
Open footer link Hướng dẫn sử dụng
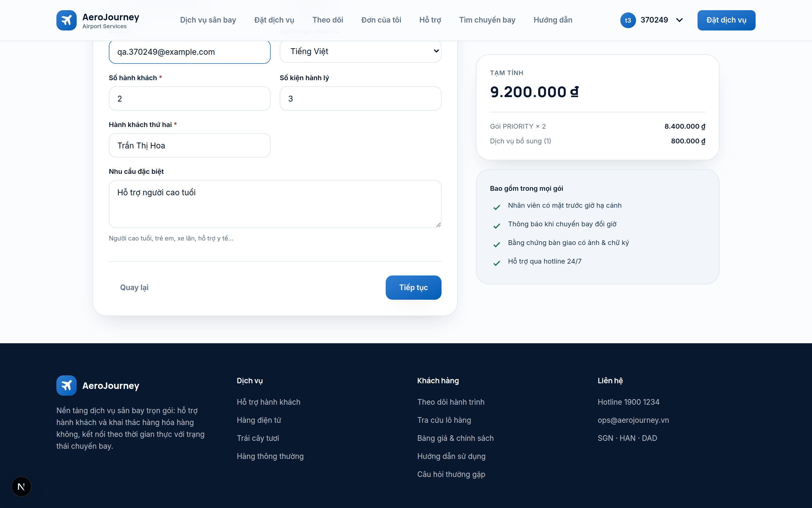[451, 456]
